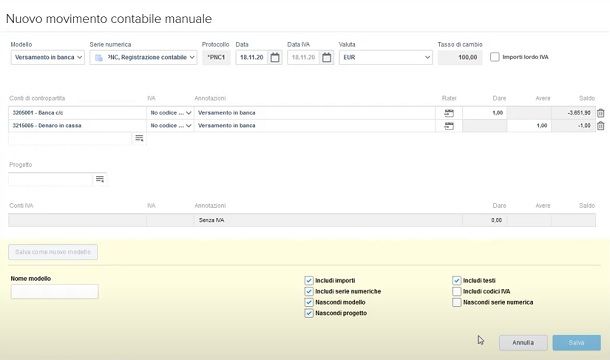The width and height of the screenshot is (610, 360).
Task: Click Salva come nuovo modello button
Action: coord(53,252)
